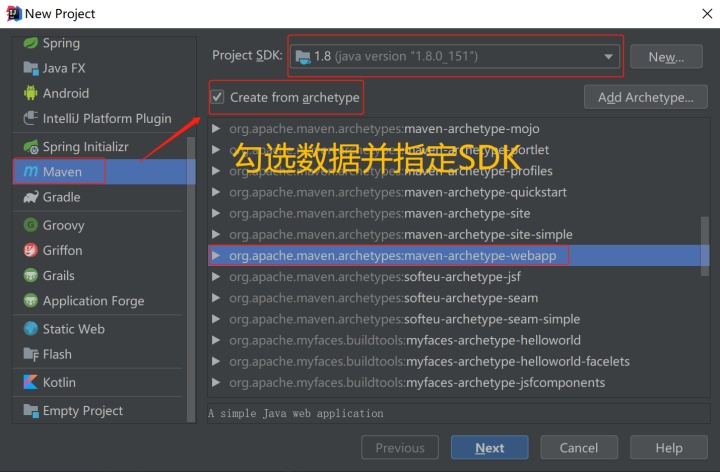Select softeu-archetype-jsf archetype text
The height and width of the screenshot is (472, 720).
coord(375,277)
